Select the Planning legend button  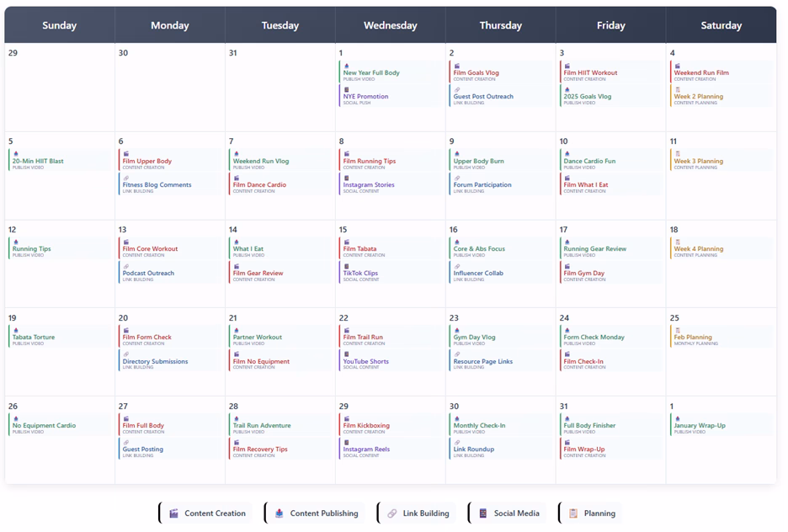(x=590, y=513)
